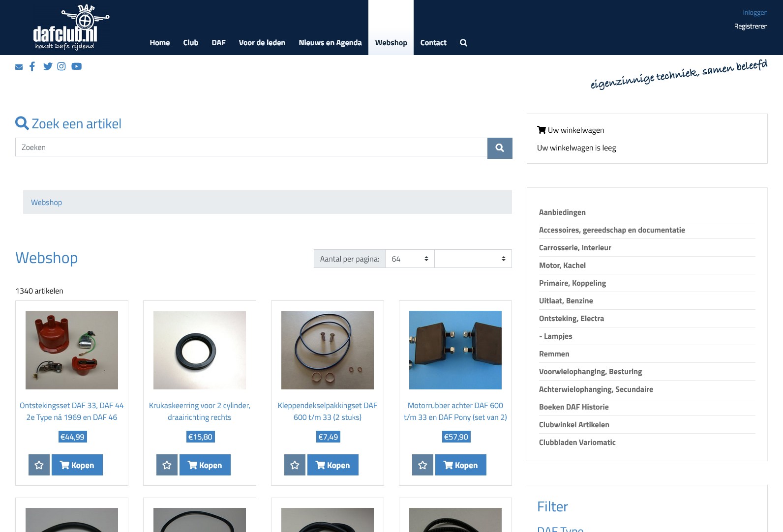This screenshot has width=783, height=532.
Task: Favorite the Kleppendekselpakkingset with the star
Action: (x=295, y=465)
